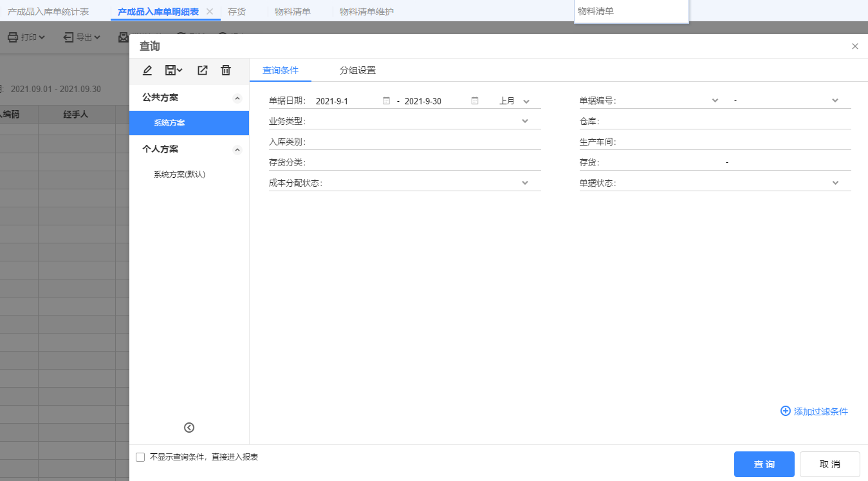Open the 存货 tab

[x=237, y=12]
